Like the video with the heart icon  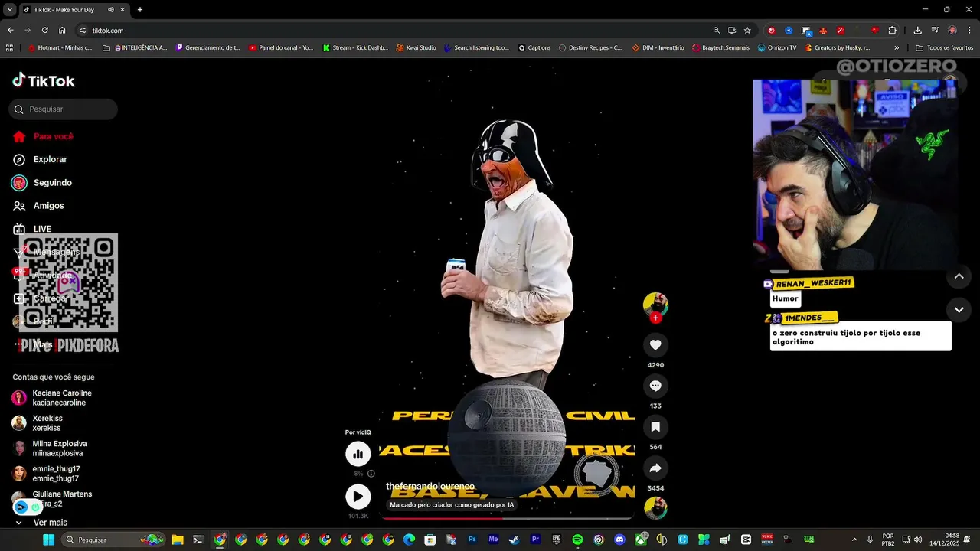(655, 345)
